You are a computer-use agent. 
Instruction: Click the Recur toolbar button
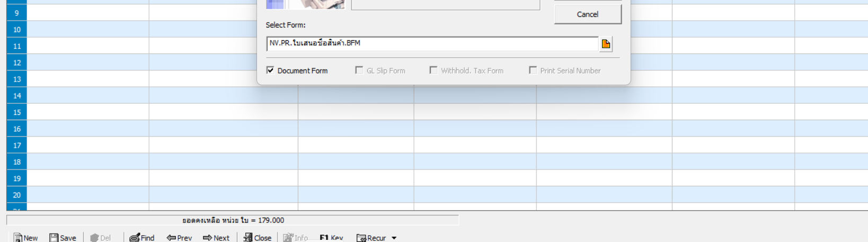(371, 238)
